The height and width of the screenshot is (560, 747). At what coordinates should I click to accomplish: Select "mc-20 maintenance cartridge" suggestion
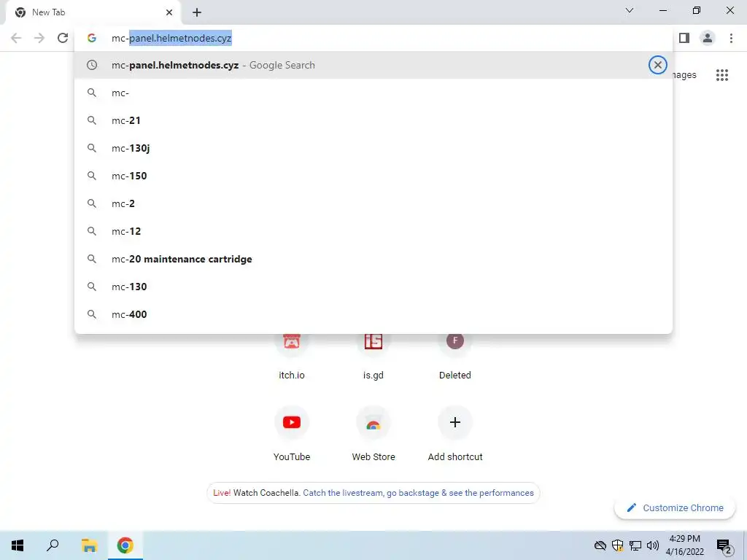pyautogui.click(x=373, y=259)
